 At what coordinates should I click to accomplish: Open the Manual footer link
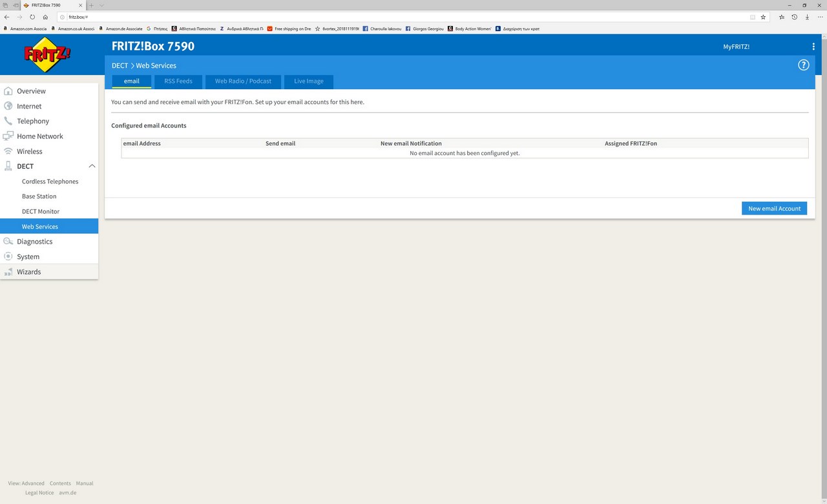point(85,483)
